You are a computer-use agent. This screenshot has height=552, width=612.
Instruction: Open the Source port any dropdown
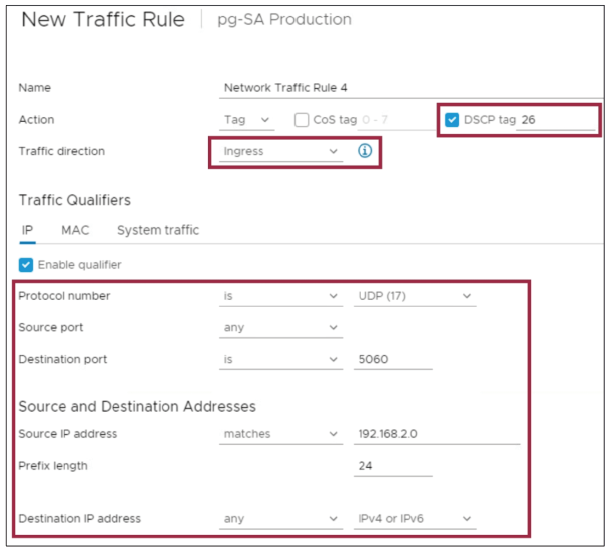(x=281, y=328)
